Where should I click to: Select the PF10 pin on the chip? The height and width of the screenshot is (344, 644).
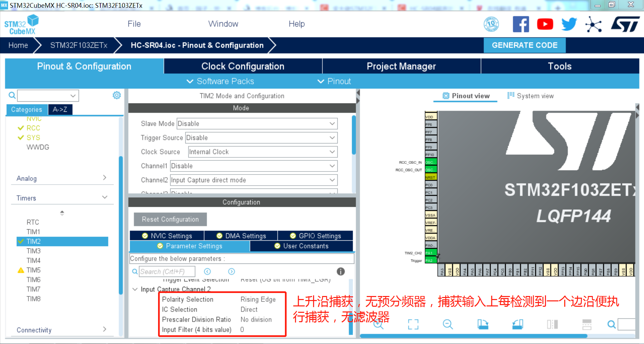tap(431, 155)
